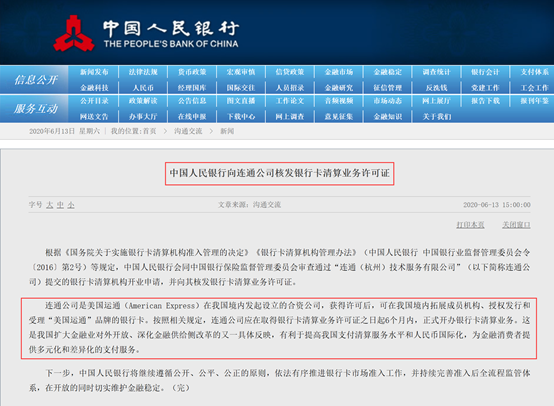This screenshot has height=406, width=554.
Task: Click the 信息公开 category header
Action: (x=36, y=80)
